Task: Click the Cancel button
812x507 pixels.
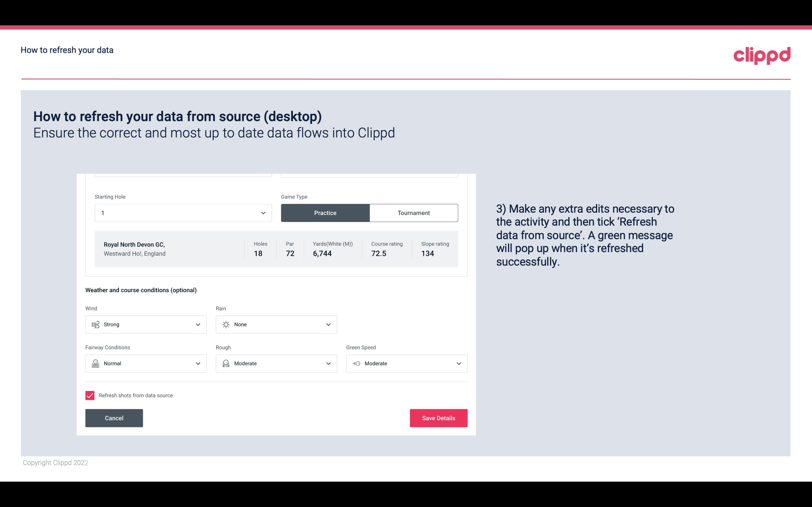Action: [114, 418]
